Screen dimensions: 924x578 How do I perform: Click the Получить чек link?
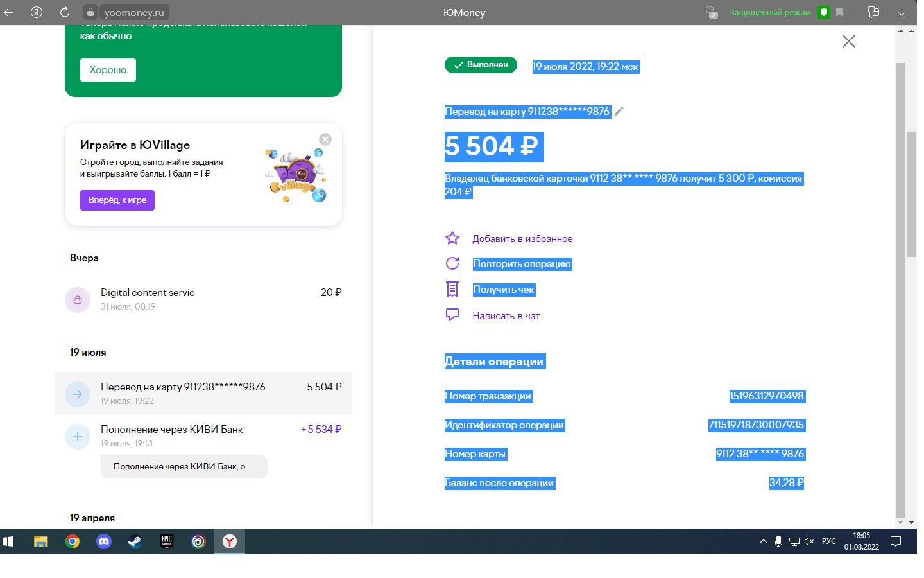pyautogui.click(x=504, y=290)
